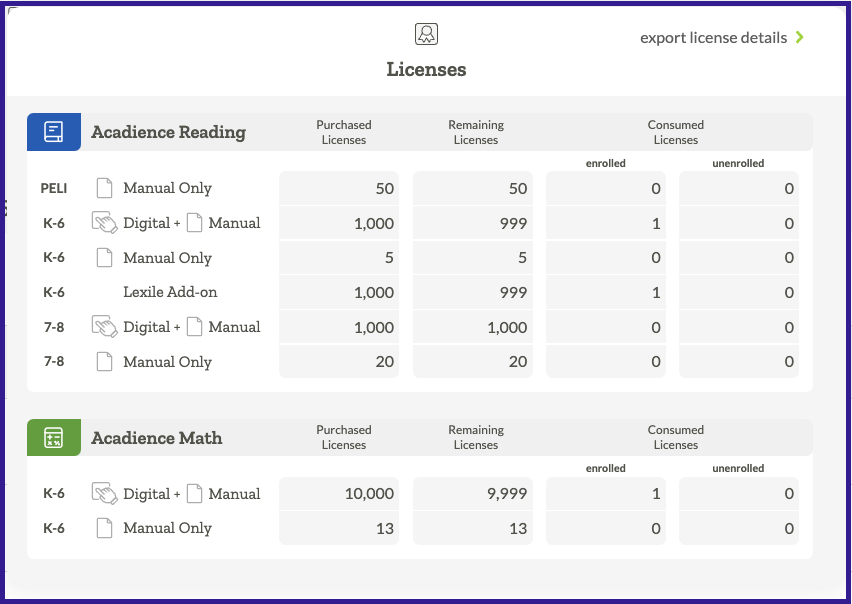Select the Digital + Manual touch icon in K-6 Reading row
Image resolution: width=852 pixels, height=604 pixels.
point(104,222)
